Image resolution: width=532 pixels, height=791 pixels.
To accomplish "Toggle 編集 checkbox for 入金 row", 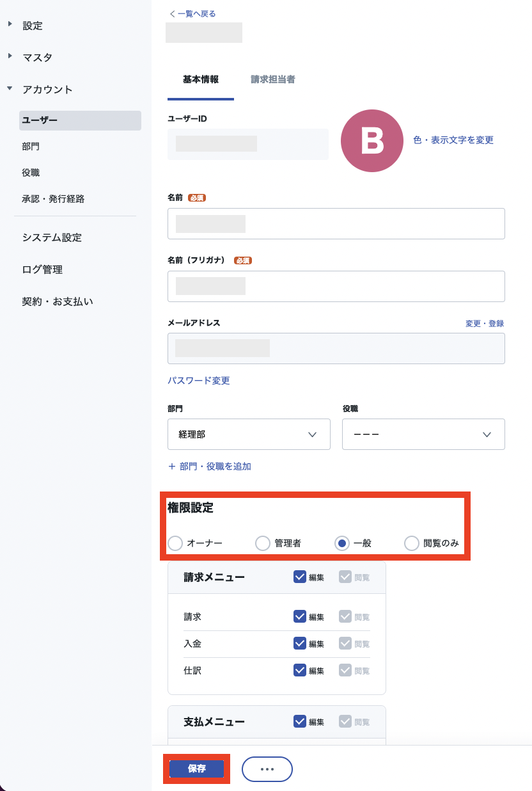I will pos(300,643).
